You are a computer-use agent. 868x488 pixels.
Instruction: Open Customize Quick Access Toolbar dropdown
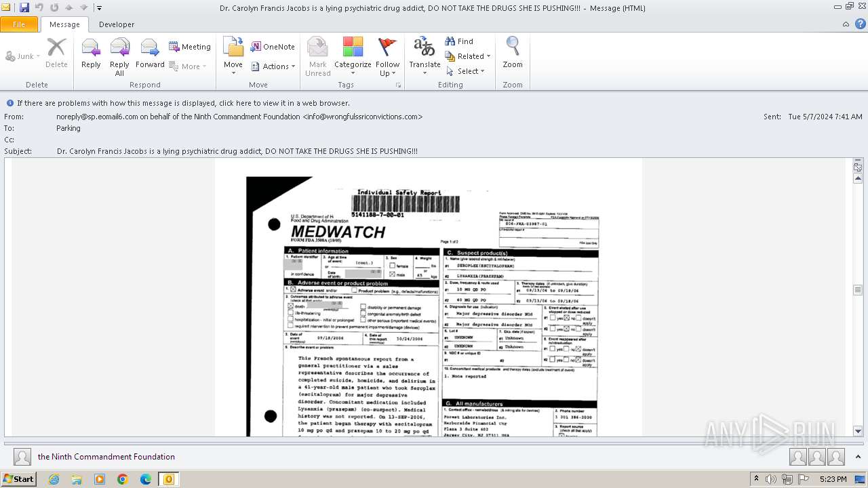tap(99, 8)
